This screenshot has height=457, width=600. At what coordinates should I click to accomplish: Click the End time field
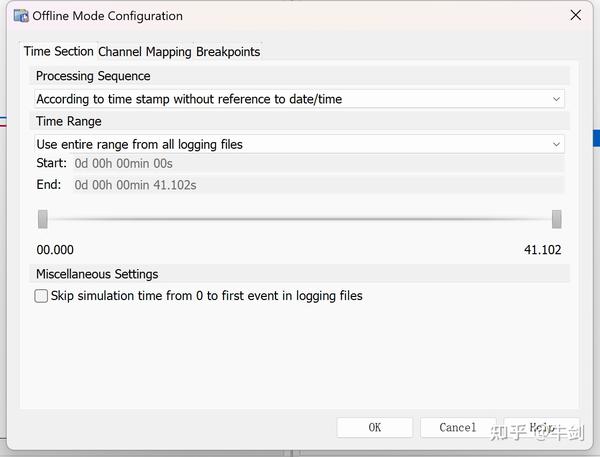click(x=318, y=185)
